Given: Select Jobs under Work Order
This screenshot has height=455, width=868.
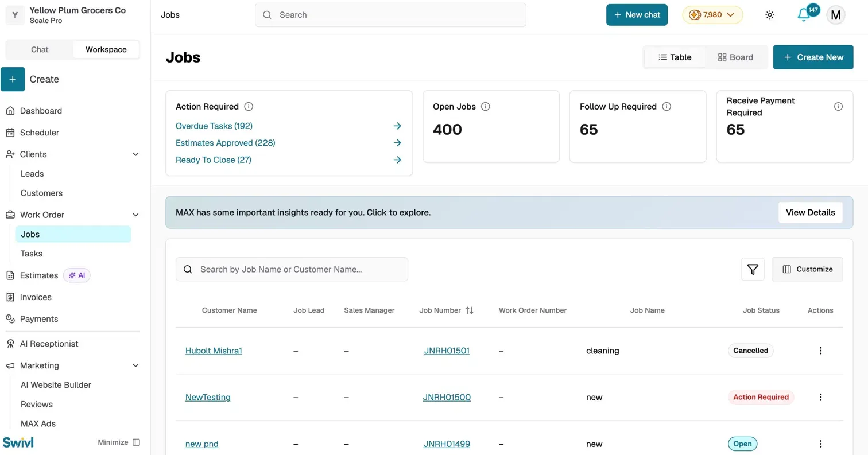Looking at the screenshot, I should point(73,234).
